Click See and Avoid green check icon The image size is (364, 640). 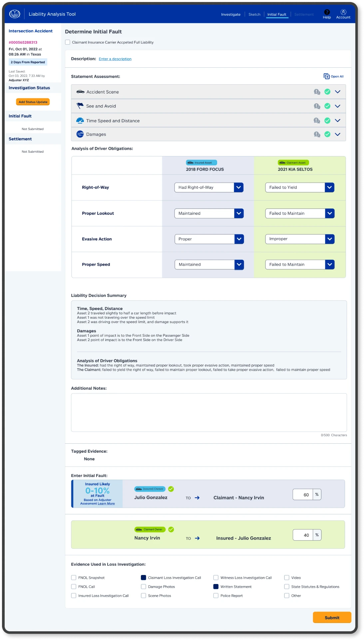[327, 106]
